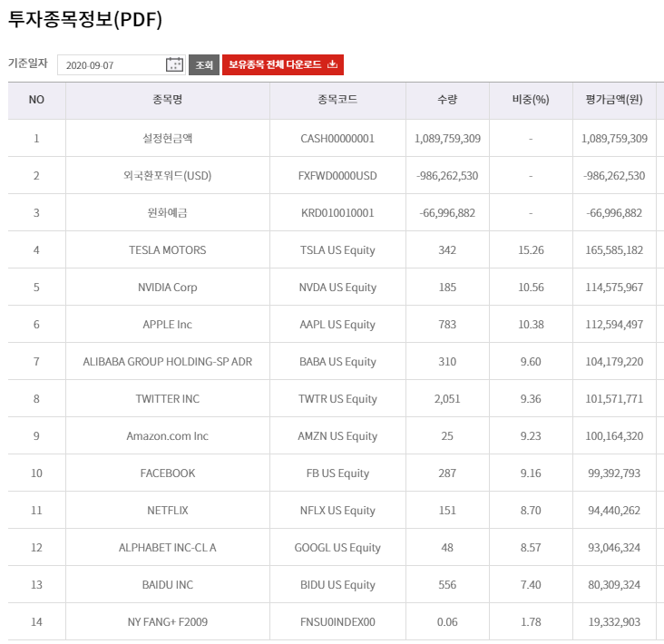Select the TESLA MOTORS name cell
This screenshot has height=644, width=664.
click(168, 250)
